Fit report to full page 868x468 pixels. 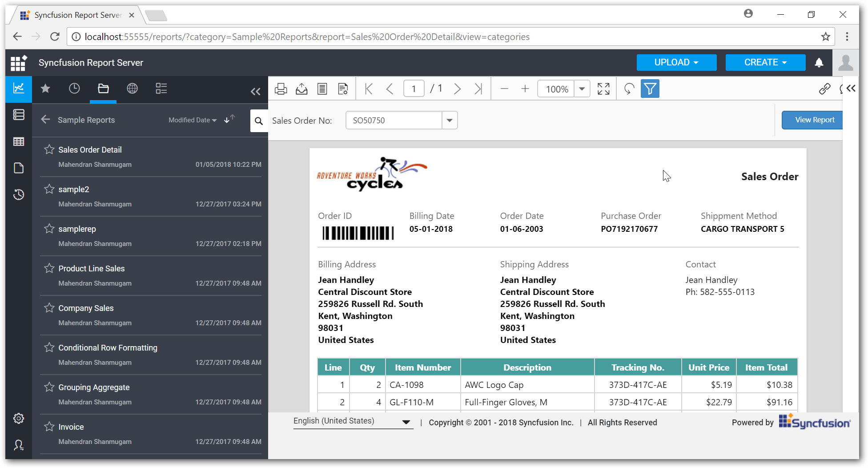603,89
